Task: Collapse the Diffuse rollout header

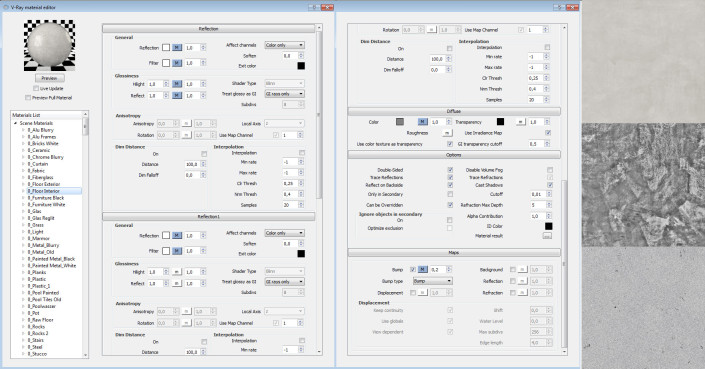Action: point(454,111)
